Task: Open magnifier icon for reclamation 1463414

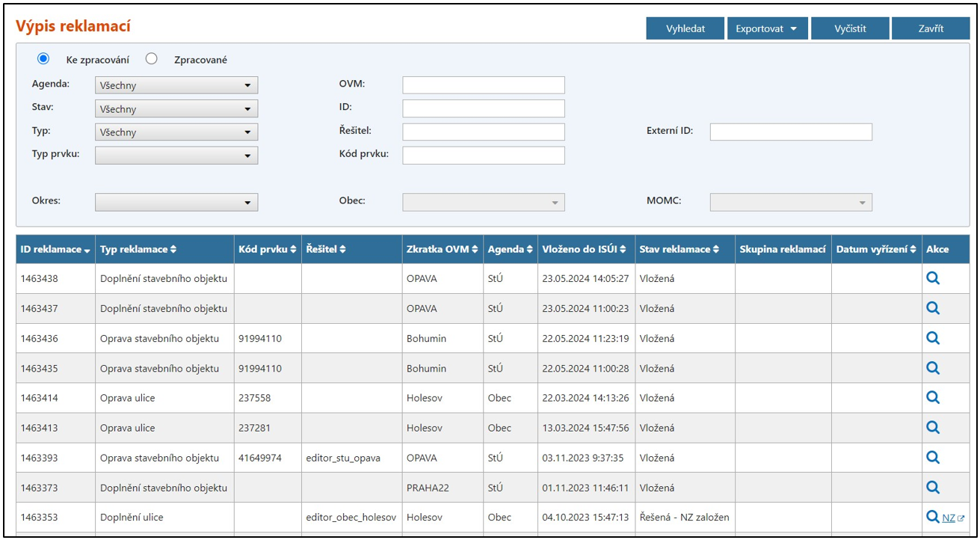Action: (x=932, y=398)
